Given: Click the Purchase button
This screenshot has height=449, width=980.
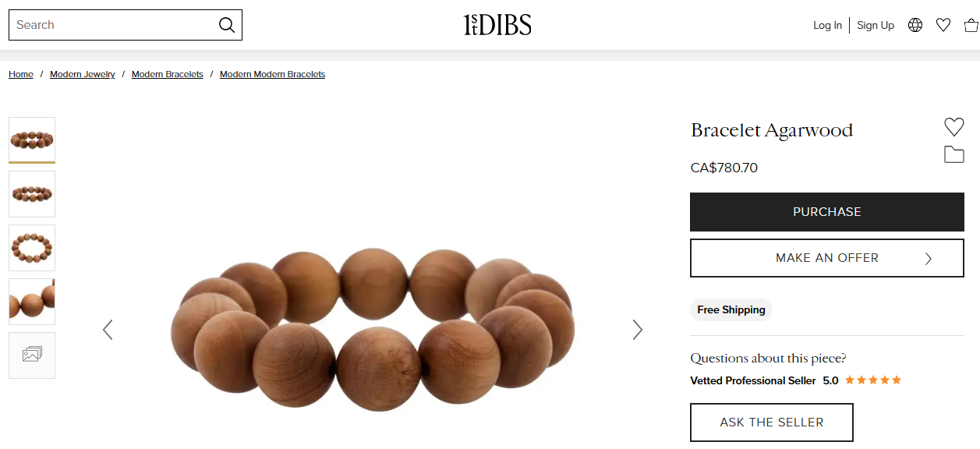Looking at the screenshot, I should pos(827,212).
